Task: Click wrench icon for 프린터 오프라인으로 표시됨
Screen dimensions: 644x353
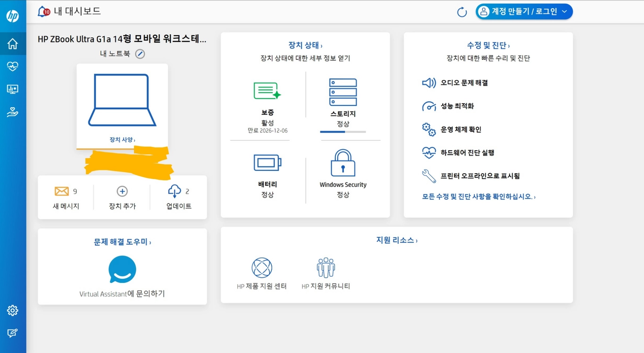Action: pyautogui.click(x=429, y=176)
